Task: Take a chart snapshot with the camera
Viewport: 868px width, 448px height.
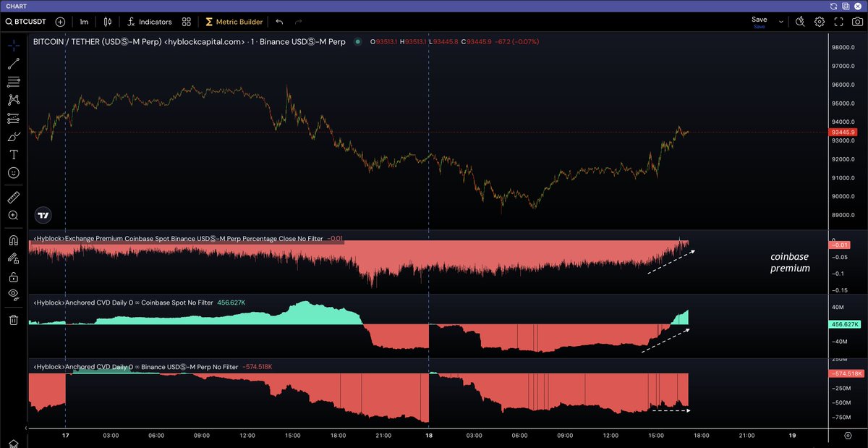Action: point(857,22)
